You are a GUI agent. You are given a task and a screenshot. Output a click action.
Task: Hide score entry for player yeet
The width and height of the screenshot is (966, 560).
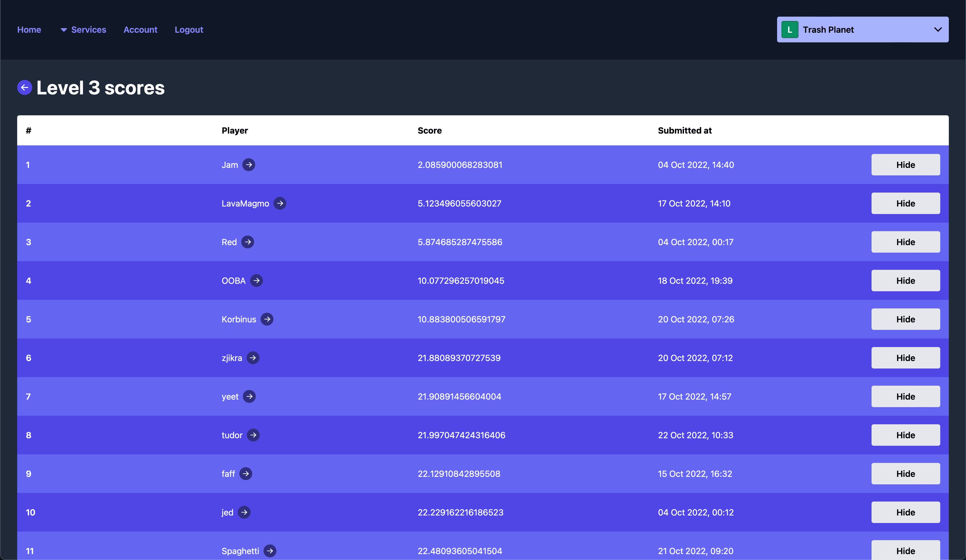905,396
